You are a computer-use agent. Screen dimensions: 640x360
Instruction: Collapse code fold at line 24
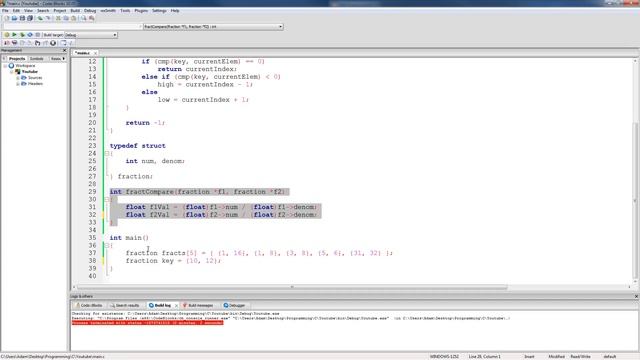[107, 153]
